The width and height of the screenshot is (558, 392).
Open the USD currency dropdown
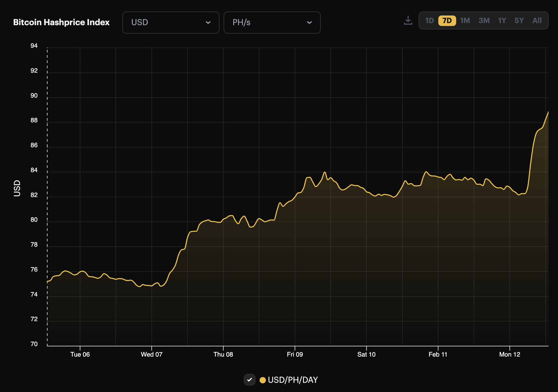point(171,23)
